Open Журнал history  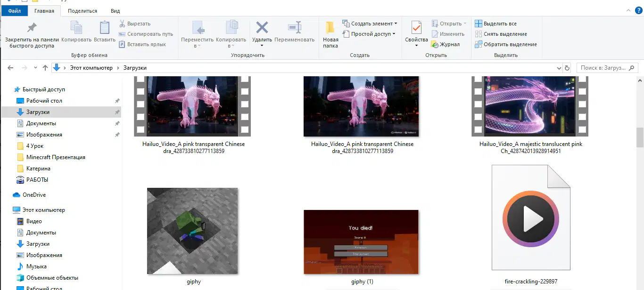[x=446, y=44]
